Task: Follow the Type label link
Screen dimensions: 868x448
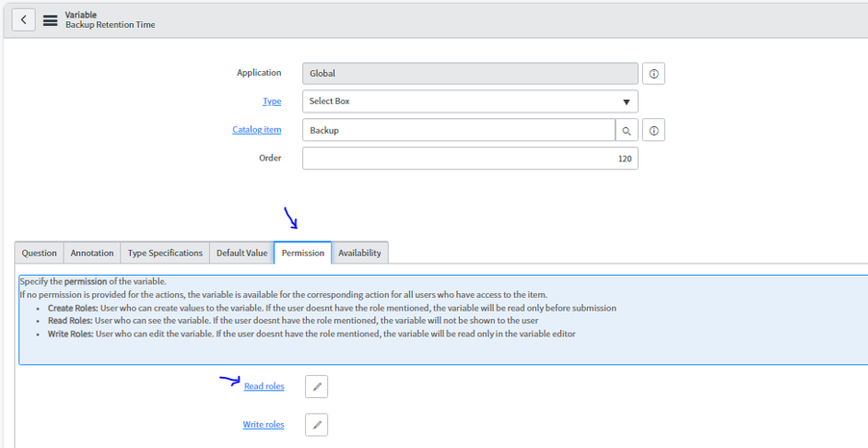Action: 271,101
